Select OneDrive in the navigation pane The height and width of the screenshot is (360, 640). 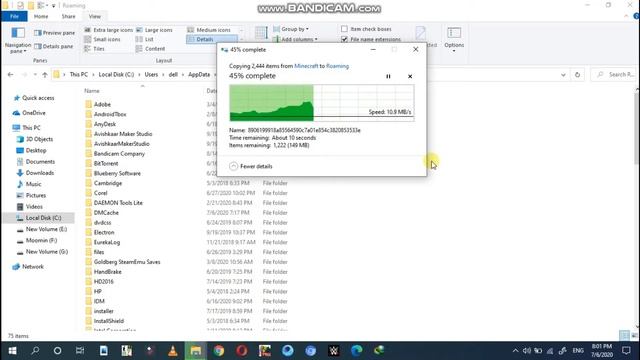click(x=29, y=113)
